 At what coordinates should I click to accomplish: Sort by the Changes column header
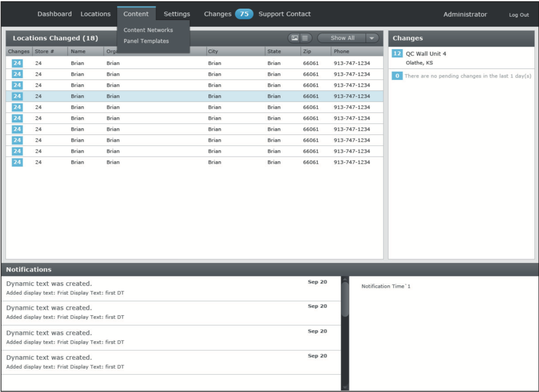[19, 51]
